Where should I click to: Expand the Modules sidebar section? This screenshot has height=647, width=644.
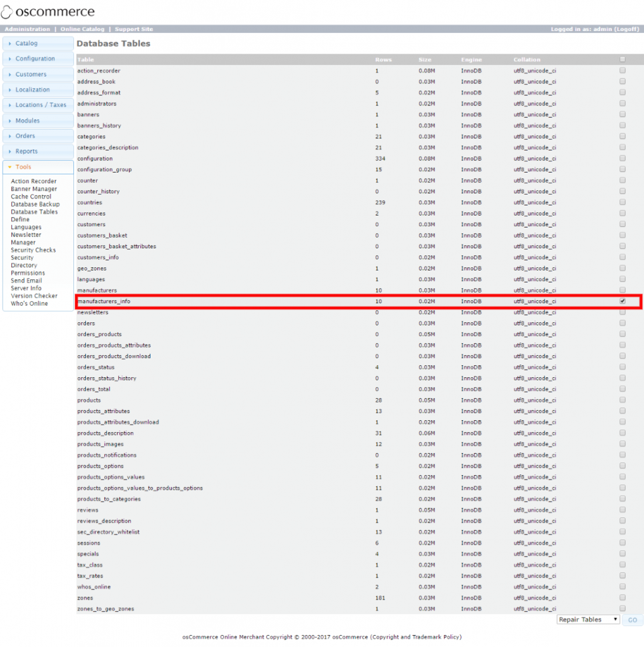[x=38, y=121]
